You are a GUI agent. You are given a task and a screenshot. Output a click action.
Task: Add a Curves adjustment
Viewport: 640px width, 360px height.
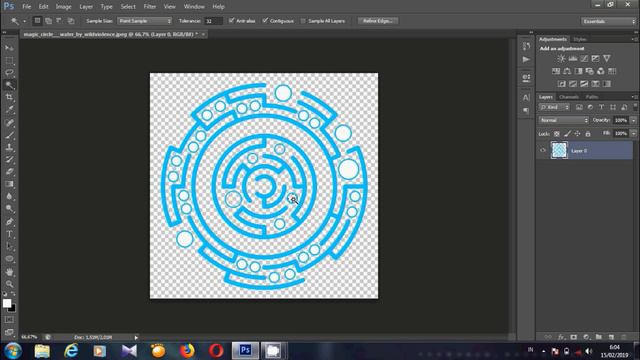584,59
